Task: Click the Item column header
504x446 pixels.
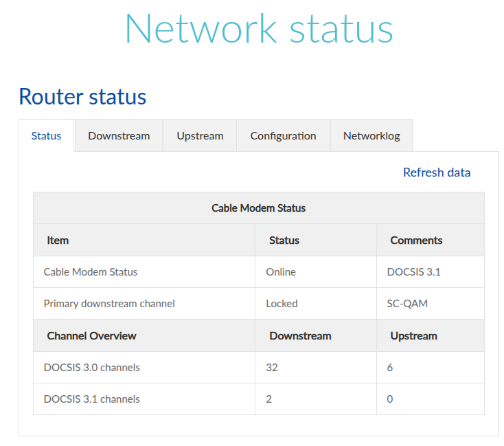Action: tap(58, 240)
